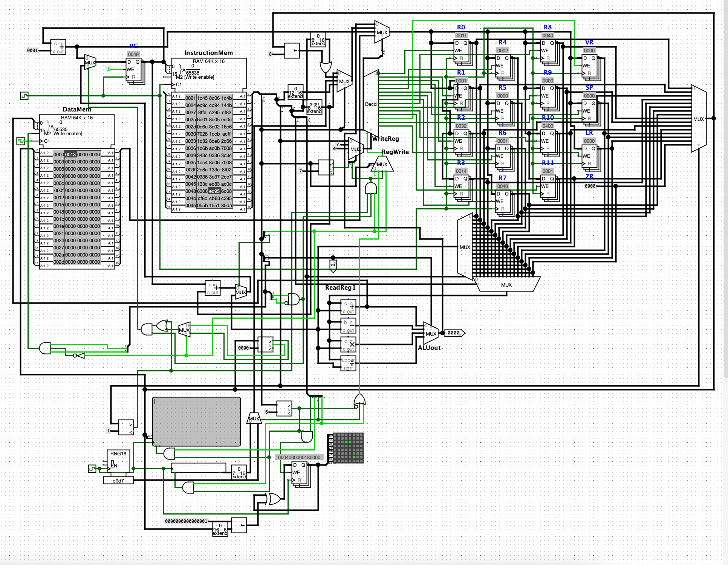
Task: Click the d9d7 seed constant
Action: [x=118, y=481]
